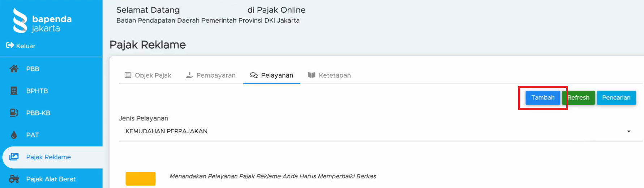The image size is (644, 188).
Task: Click the hand icon on the Pembayaran tab
Action: tap(189, 75)
